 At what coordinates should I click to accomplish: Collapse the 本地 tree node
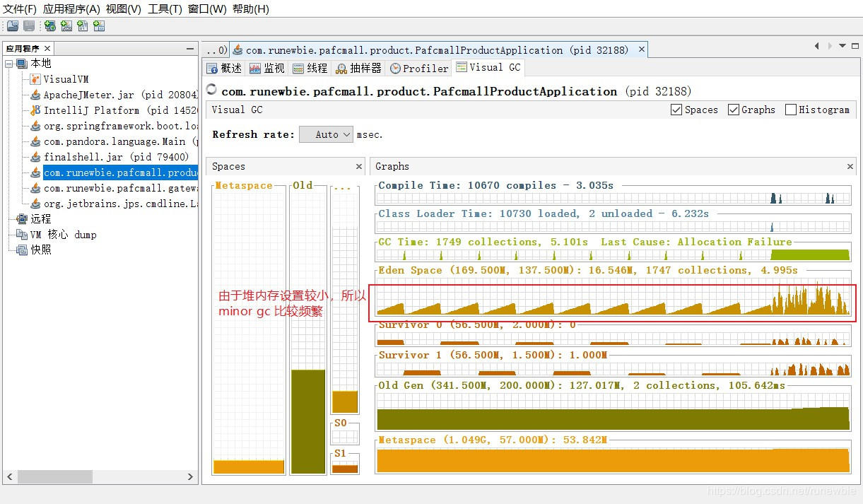(9, 64)
